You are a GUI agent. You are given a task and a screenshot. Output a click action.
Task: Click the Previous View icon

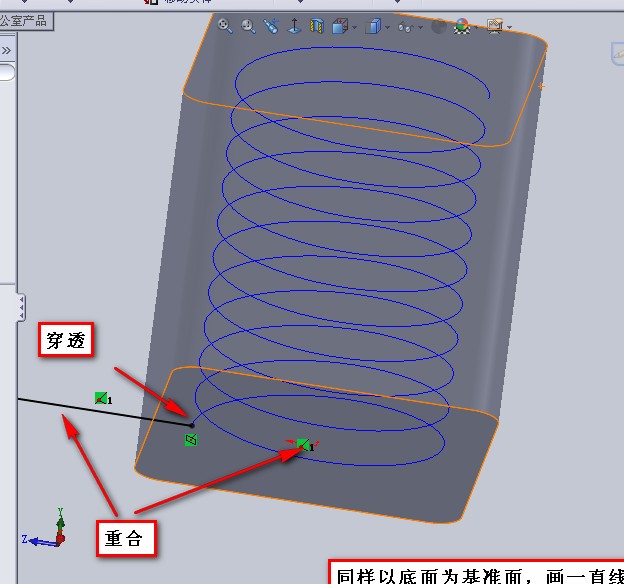[271, 26]
